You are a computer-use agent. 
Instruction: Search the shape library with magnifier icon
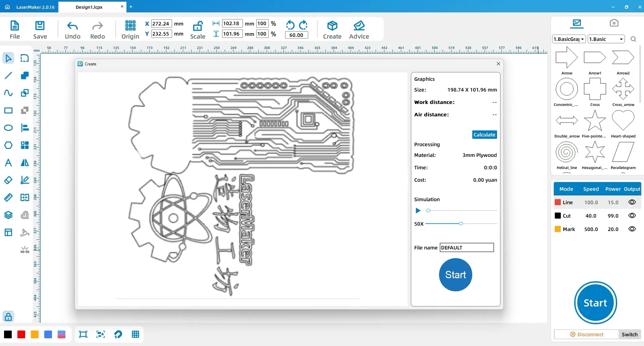[x=633, y=39]
